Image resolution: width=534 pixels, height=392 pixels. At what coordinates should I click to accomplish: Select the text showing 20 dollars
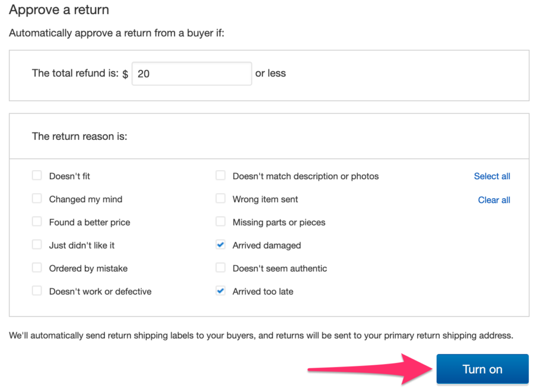point(146,74)
